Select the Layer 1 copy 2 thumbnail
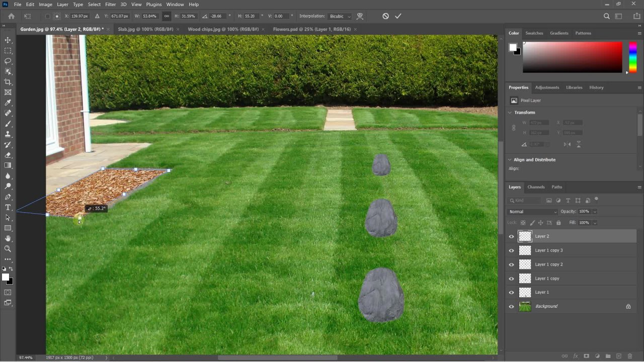Image resolution: width=644 pixels, height=362 pixels. [525, 264]
